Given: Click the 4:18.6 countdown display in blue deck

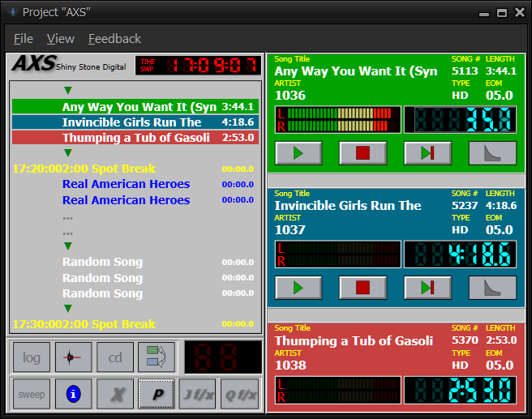Looking at the screenshot, I should pyautogui.click(x=461, y=254).
